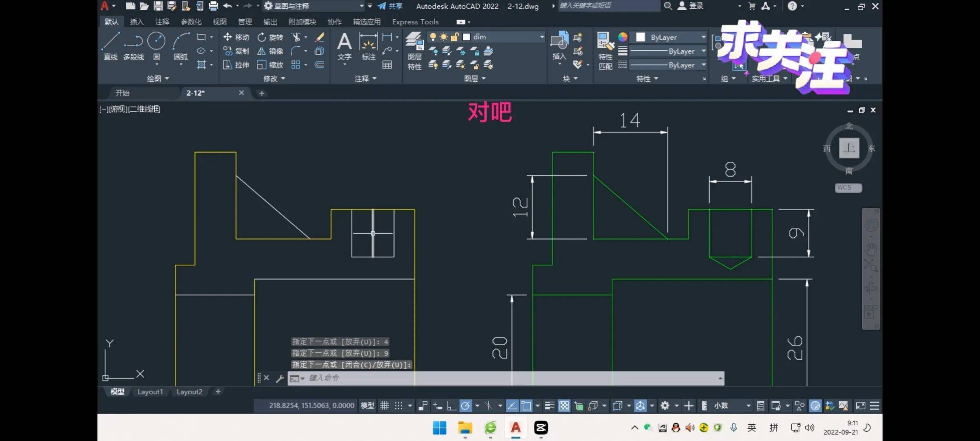The image size is (980, 441).
Task: Toggle ortho mode in status bar
Action: coord(451,405)
